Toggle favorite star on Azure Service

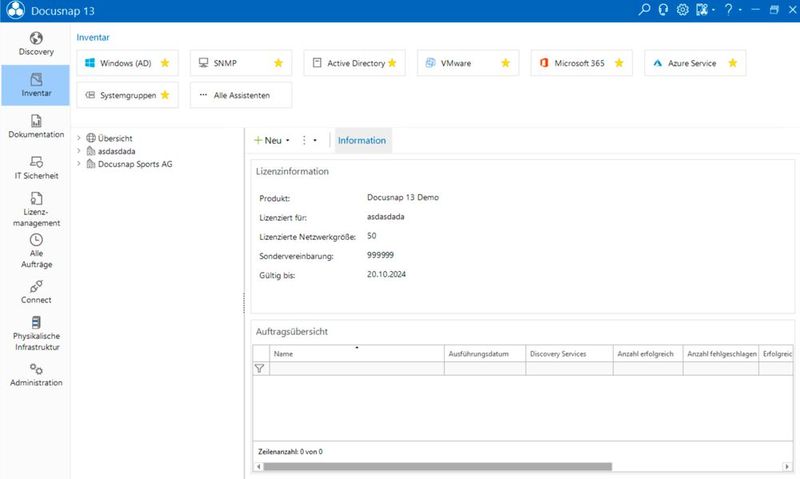tap(733, 63)
